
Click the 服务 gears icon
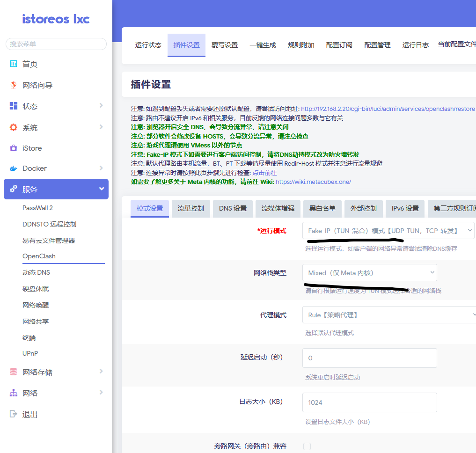click(x=14, y=189)
